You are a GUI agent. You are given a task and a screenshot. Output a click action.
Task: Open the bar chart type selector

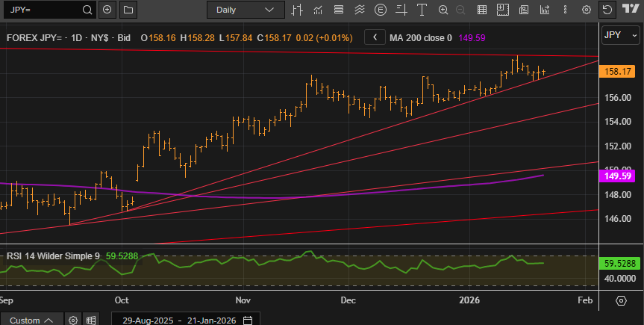297,10
